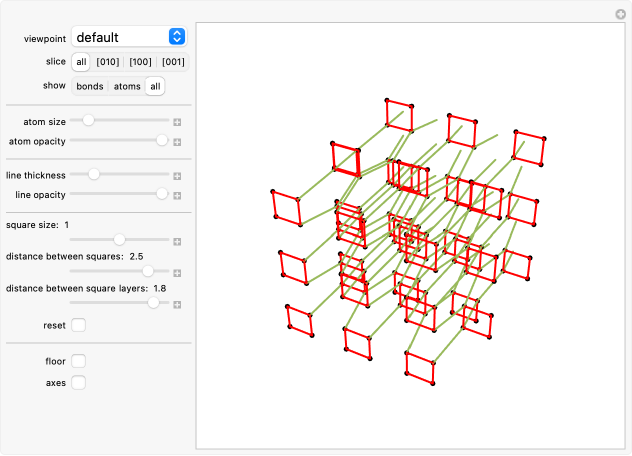
Task: Click the top-right circular plus icon
Action: pyautogui.click(x=620, y=13)
